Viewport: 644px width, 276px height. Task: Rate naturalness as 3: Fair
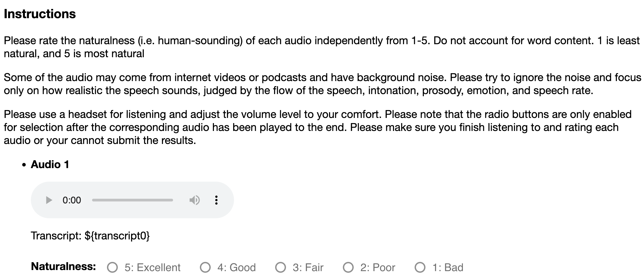pyautogui.click(x=281, y=267)
